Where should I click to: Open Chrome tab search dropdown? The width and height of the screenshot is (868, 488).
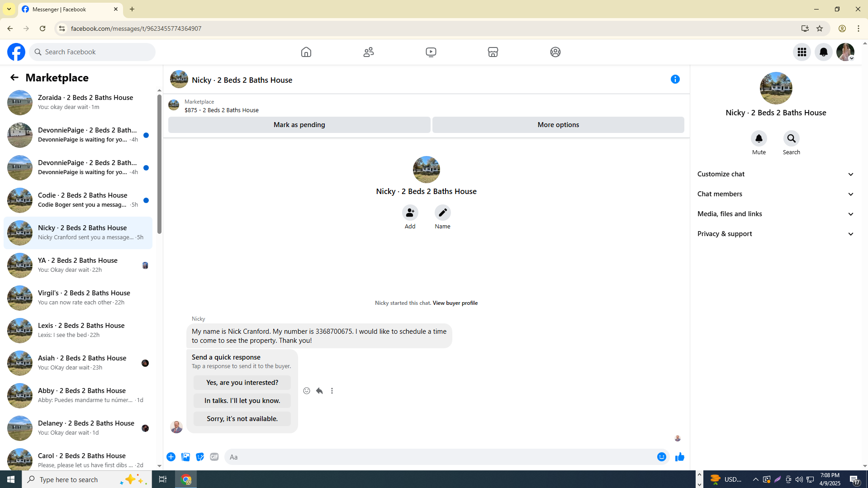9,9
